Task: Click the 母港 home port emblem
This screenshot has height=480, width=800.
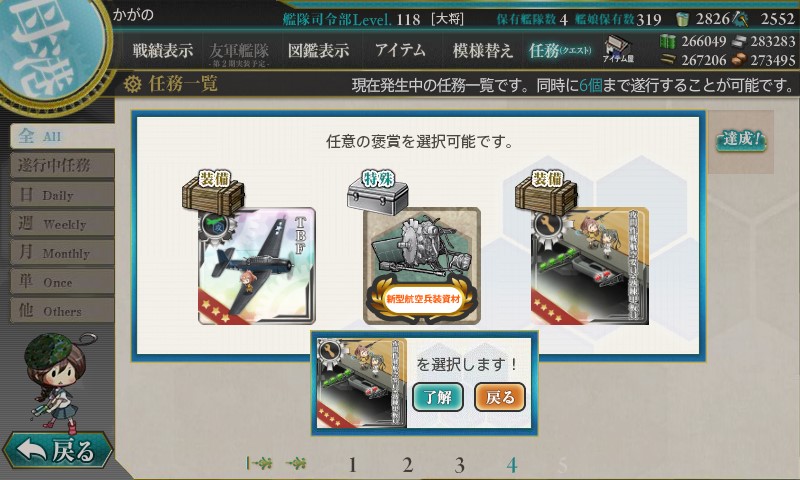Action: point(50,48)
